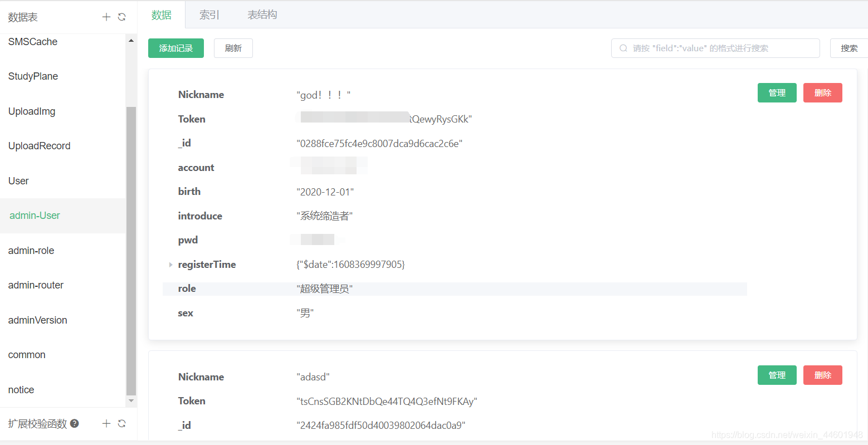Click the account field label
Image resolution: width=868 pixels, height=445 pixels.
point(196,168)
